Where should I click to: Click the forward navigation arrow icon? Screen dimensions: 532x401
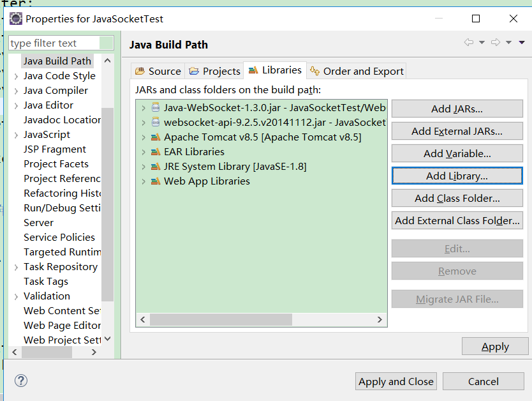coord(496,42)
